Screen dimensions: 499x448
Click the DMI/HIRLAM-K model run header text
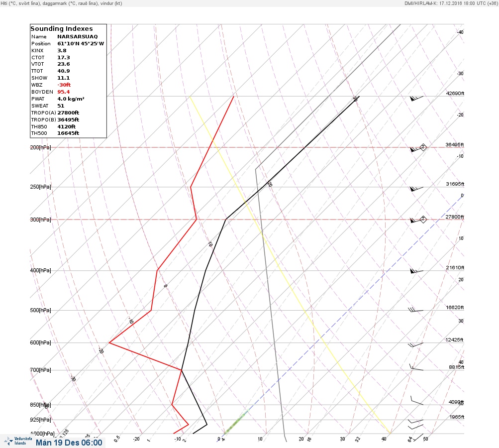(451, 3)
